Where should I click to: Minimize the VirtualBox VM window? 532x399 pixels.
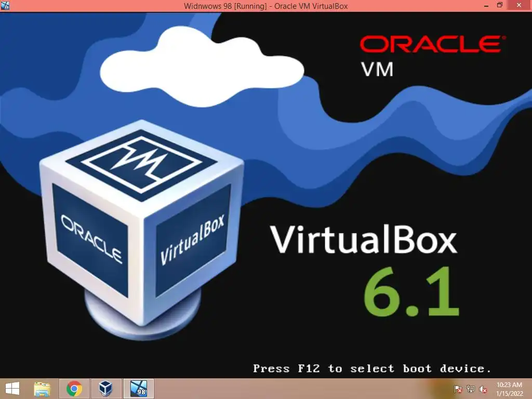pyautogui.click(x=486, y=6)
